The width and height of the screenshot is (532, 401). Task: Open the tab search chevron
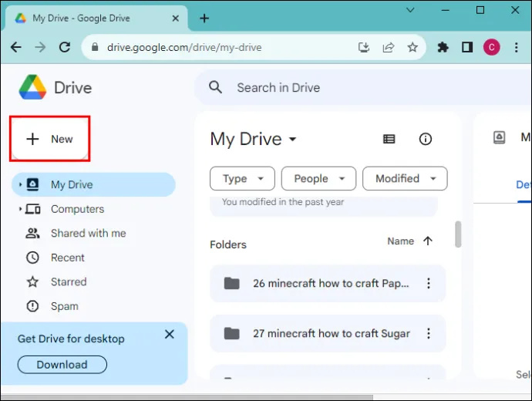(410, 10)
